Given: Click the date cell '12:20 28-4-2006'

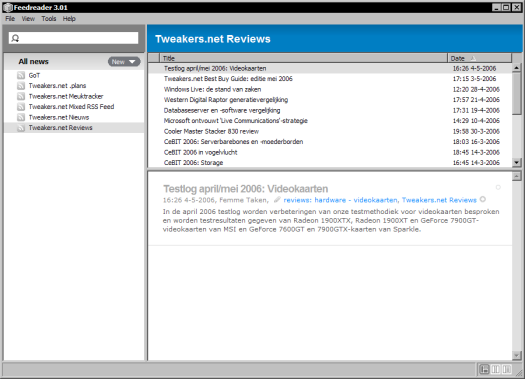Looking at the screenshot, I should click(476, 89).
